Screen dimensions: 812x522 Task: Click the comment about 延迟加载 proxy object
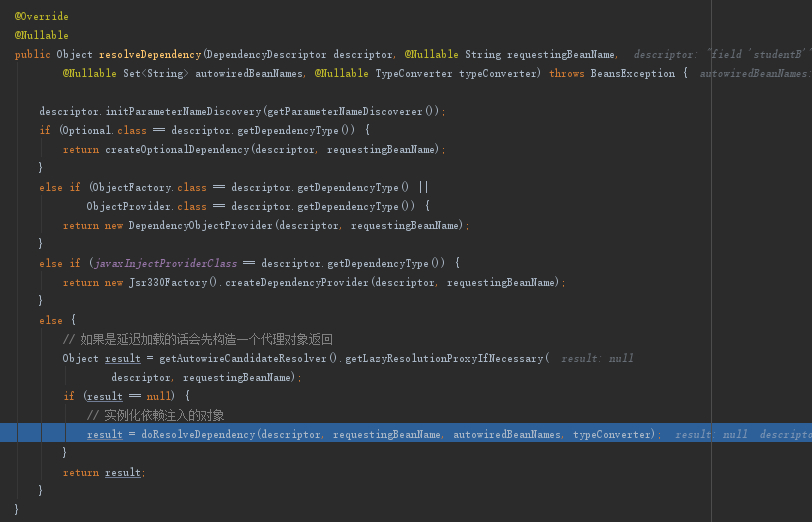pos(197,340)
